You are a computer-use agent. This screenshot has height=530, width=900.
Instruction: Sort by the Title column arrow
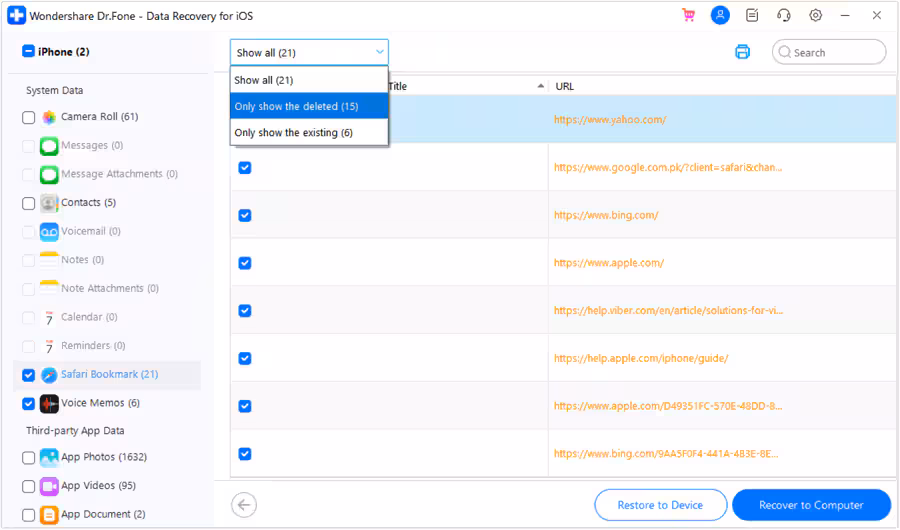click(541, 86)
